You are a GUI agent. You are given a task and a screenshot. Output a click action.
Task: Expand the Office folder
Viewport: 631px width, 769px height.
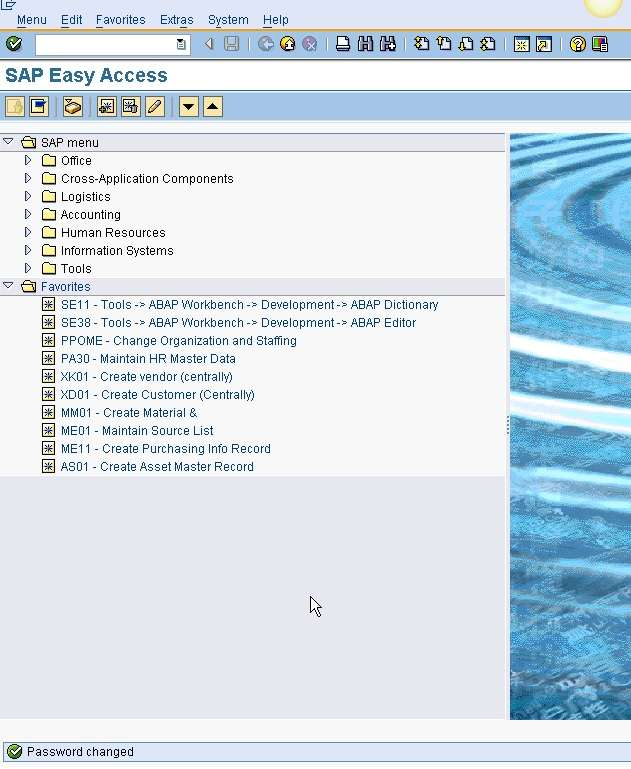tap(28, 160)
